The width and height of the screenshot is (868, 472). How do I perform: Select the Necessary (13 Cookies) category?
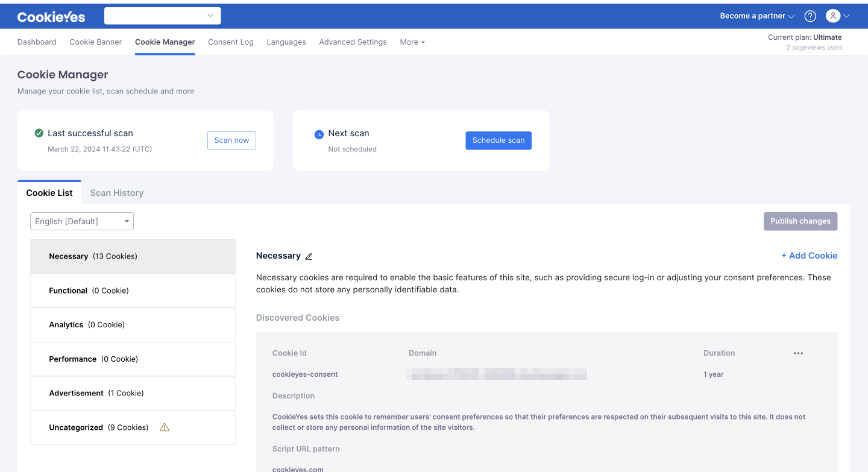(133, 256)
